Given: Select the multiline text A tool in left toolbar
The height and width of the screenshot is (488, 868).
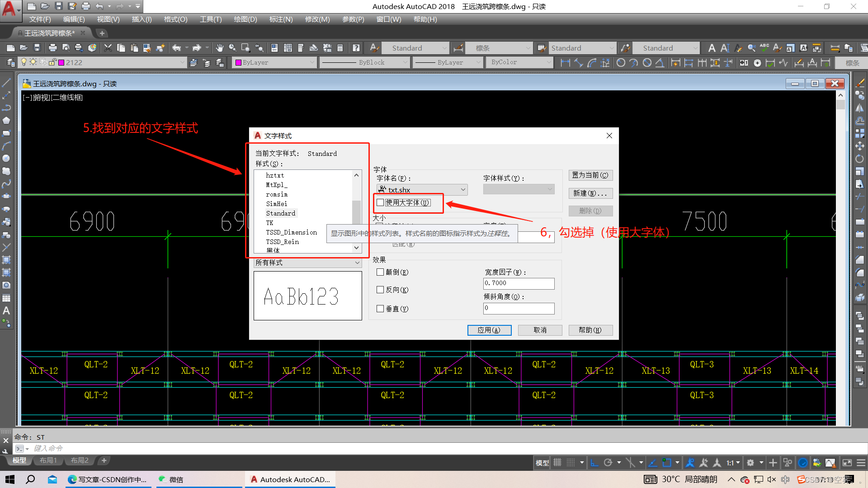Looking at the screenshot, I should [x=6, y=311].
